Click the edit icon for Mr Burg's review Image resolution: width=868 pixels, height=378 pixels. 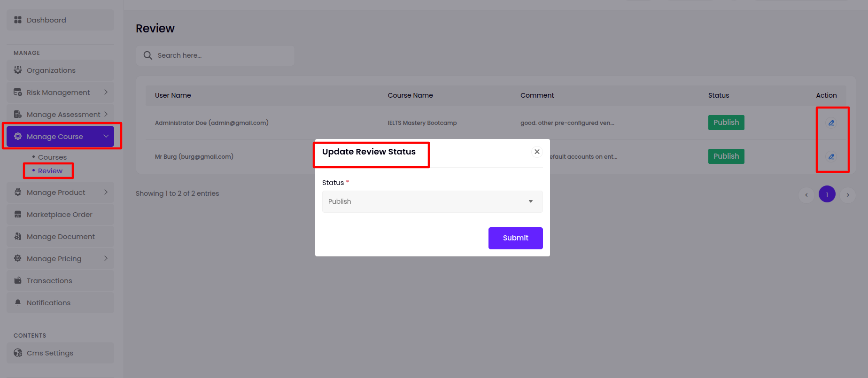click(831, 157)
